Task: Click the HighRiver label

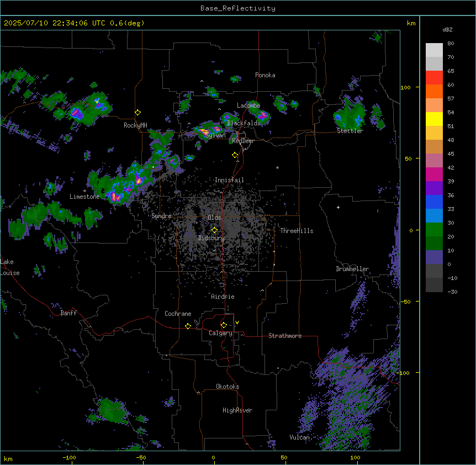Action: 237,410
